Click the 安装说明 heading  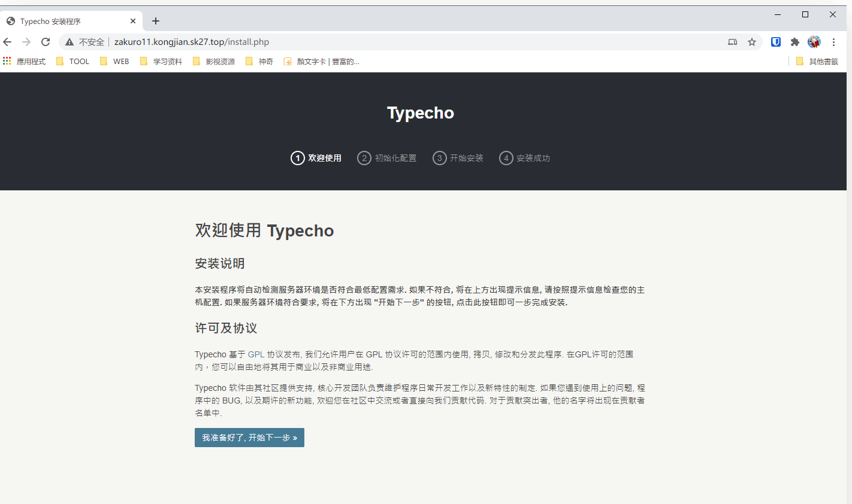(220, 263)
